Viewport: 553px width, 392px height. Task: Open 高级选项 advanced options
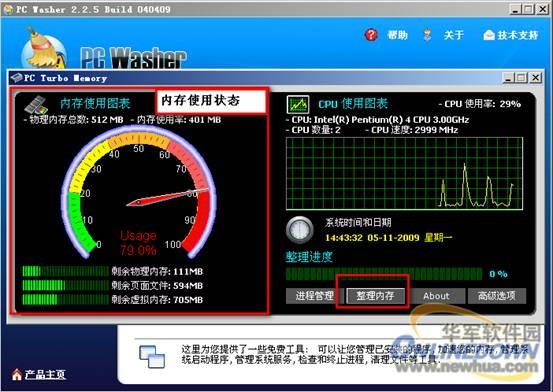point(497,296)
